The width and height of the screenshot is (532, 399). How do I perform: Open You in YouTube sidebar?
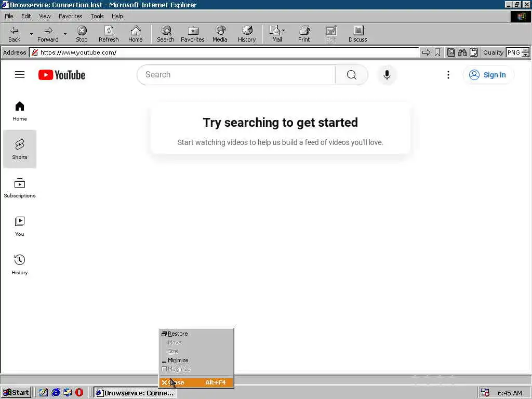20,226
